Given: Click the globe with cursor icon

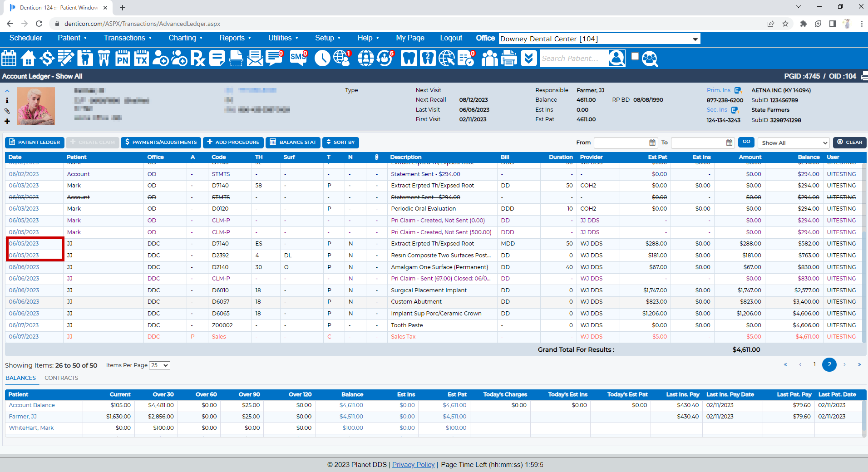Looking at the screenshot, I should click(x=447, y=59).
